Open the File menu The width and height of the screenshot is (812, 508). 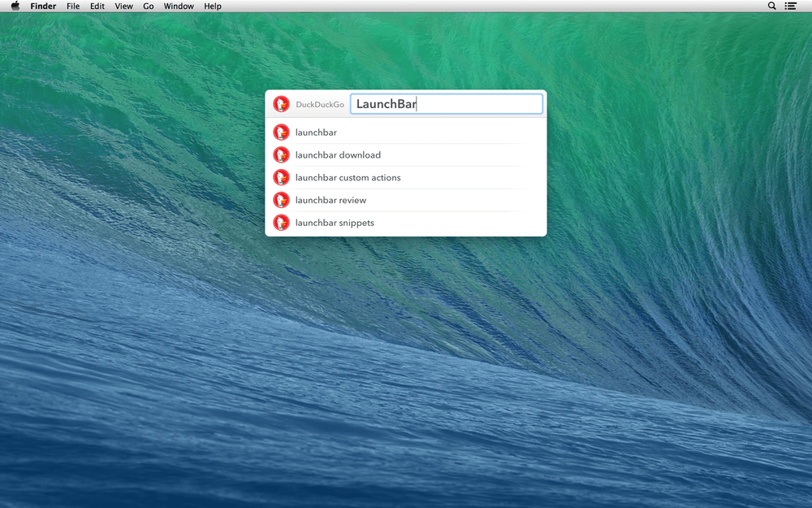tap(73, 7)
